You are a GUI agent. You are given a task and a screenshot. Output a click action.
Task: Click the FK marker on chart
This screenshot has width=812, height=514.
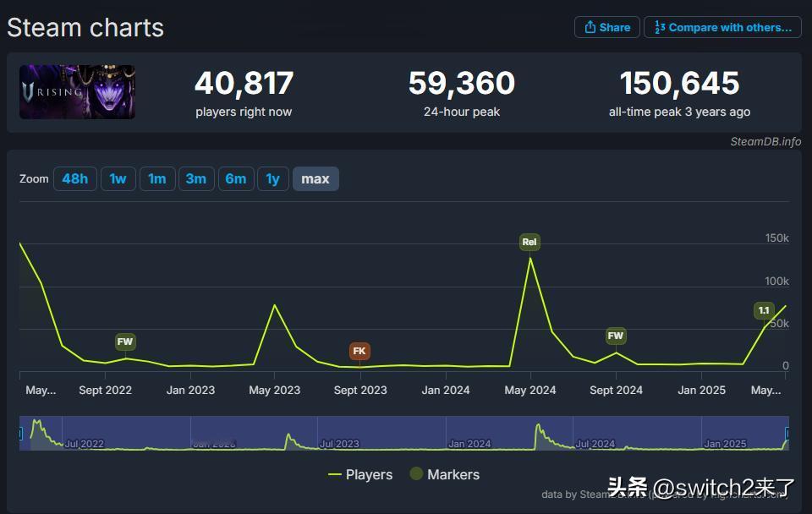[359, 351]
